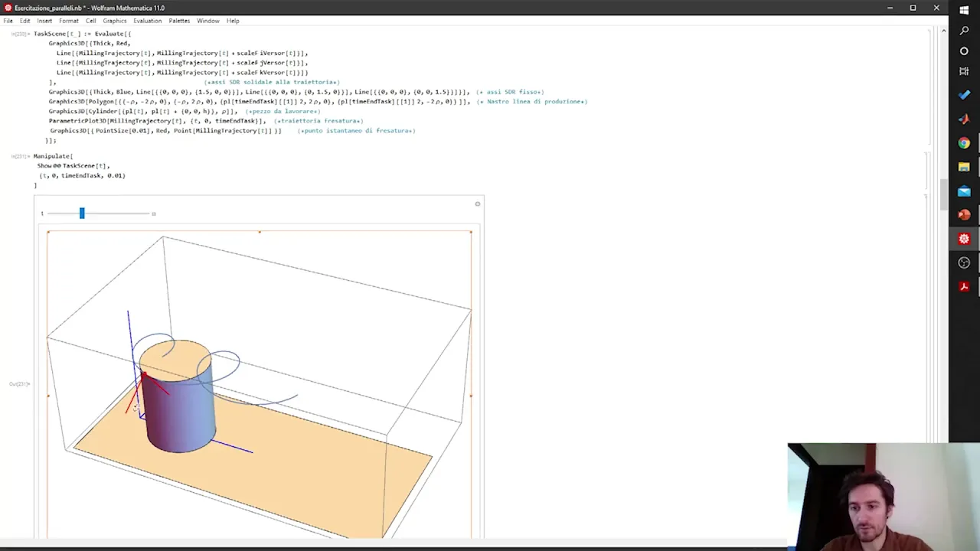Open the Help menu
Viewport: 980px width, 551px height.
(x=233, y=21)
